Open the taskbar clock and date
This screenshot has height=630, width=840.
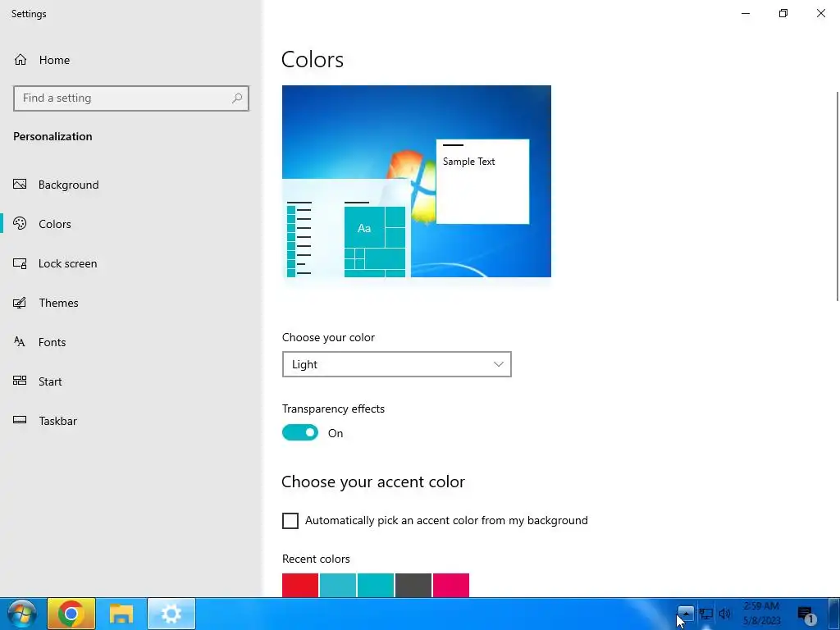pyautogui.click(x=761, y=614)
